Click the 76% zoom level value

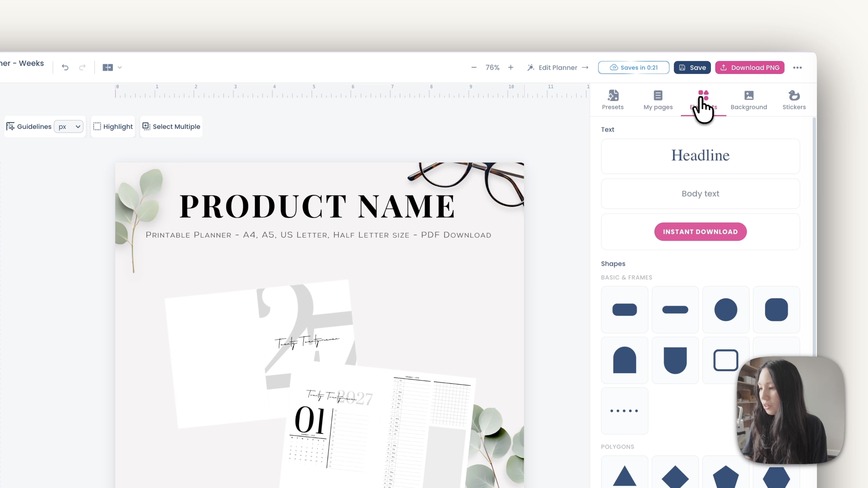click(492, 67)
